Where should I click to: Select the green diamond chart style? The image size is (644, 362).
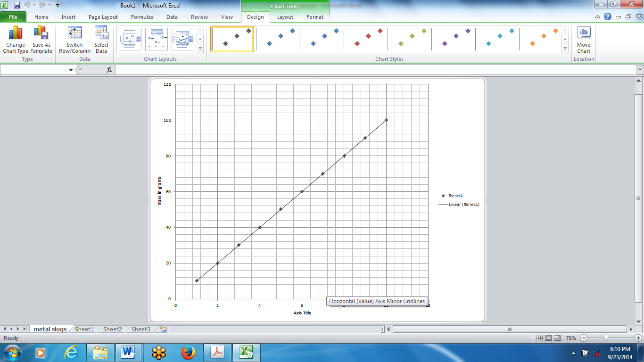coord(408,39)
